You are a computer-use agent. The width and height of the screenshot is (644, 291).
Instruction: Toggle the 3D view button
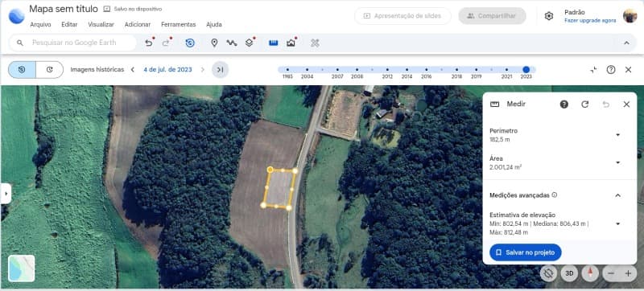569,273
